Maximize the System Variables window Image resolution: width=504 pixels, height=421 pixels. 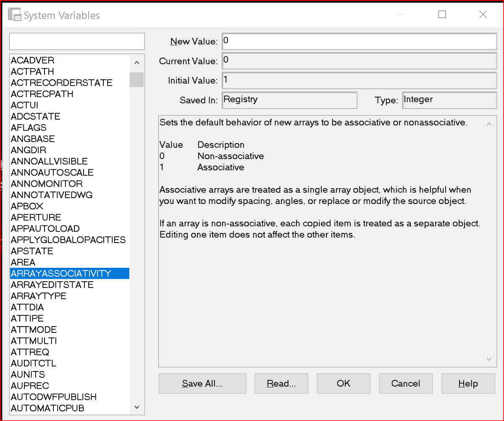click(442, 15)
